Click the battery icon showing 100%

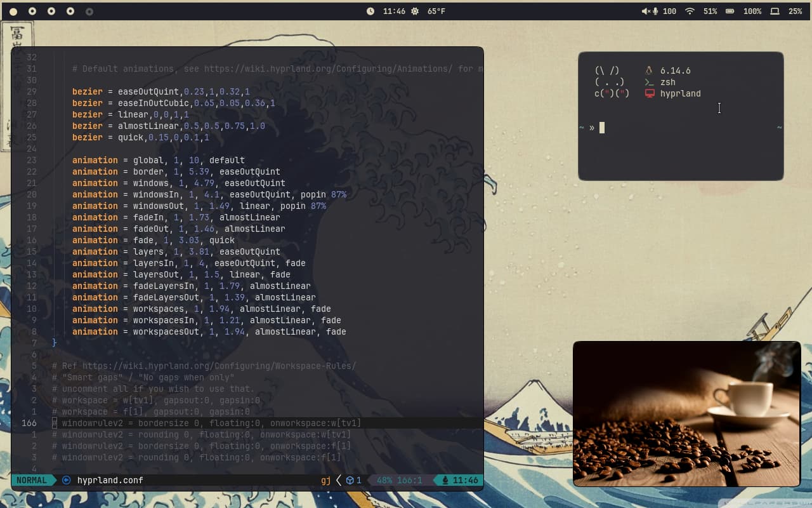coord(730,11)
